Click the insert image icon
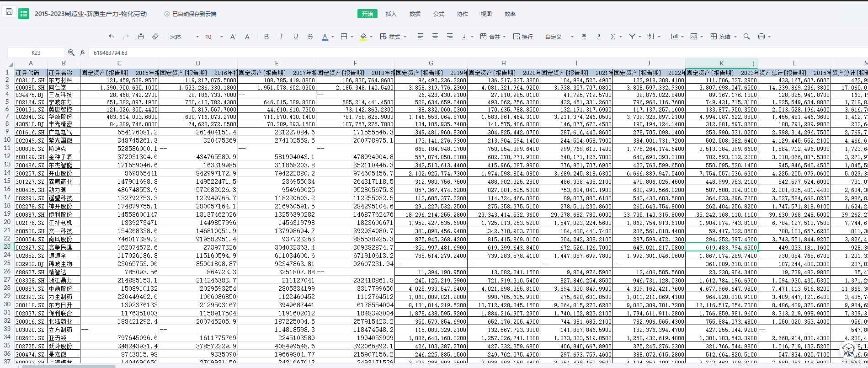 coord(694,37)
